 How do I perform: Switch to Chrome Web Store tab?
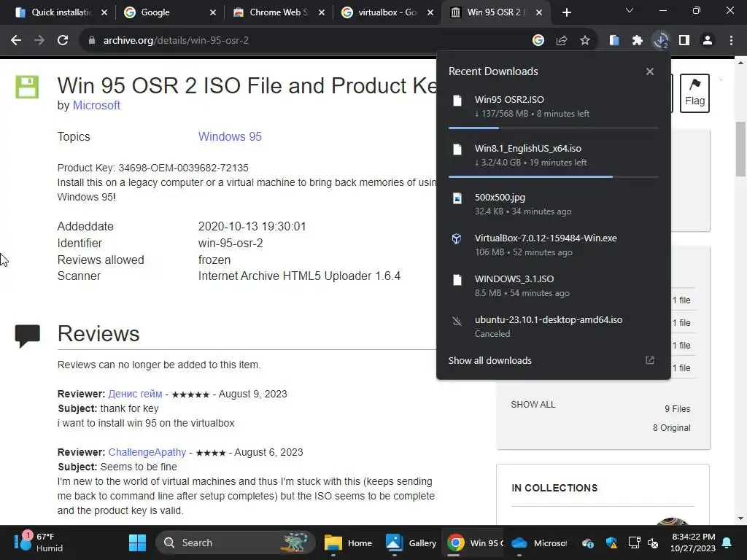point(279,12)
